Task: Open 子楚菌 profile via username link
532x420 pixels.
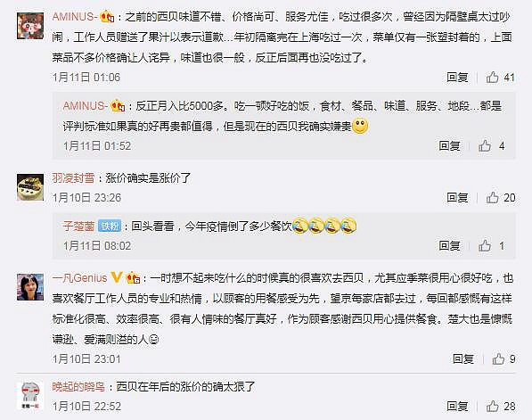Action: pos(78,226)
